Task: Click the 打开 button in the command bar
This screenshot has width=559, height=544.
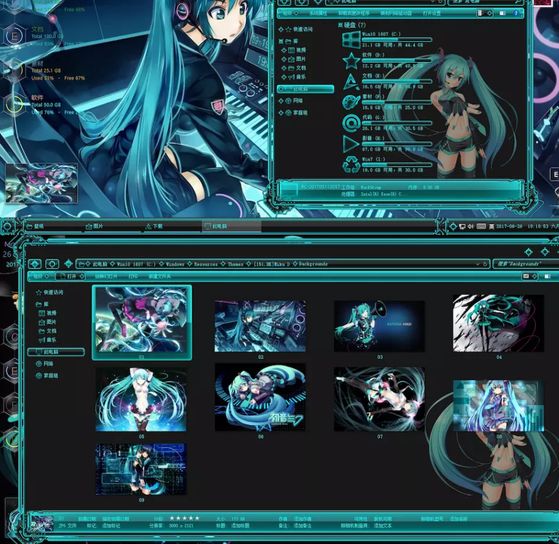Action: tap(71, 276)
